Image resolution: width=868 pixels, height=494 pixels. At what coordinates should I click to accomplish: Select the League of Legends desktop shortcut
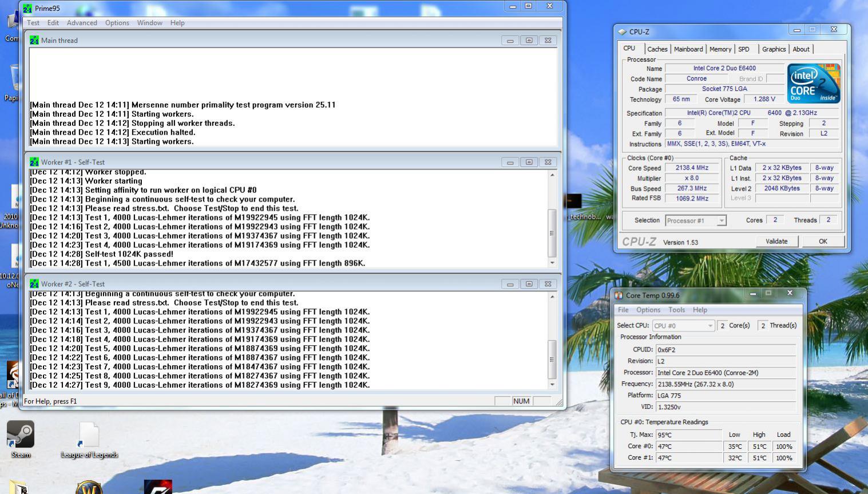pos(89,440)
